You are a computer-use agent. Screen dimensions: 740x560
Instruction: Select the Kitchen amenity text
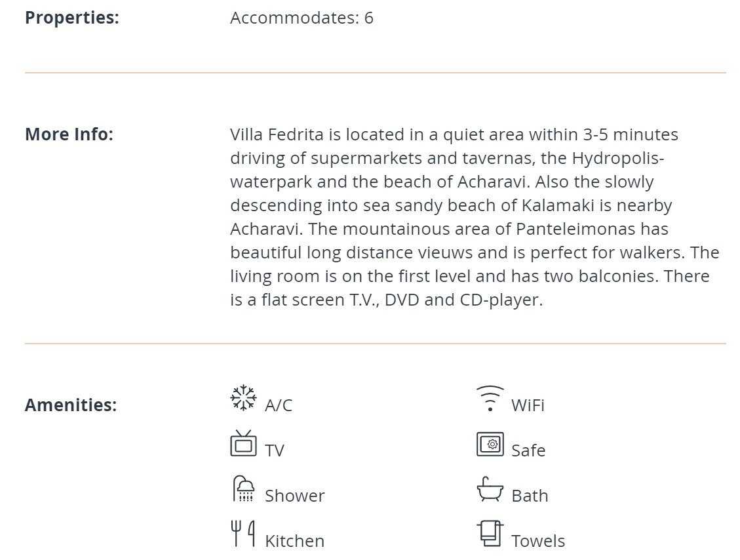coord(294,541)
